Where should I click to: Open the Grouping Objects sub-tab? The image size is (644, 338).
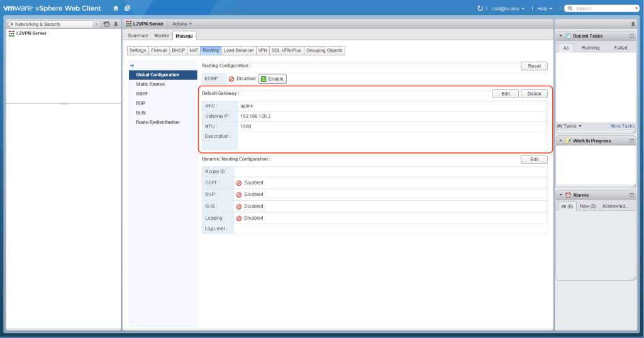pos(324,50)
